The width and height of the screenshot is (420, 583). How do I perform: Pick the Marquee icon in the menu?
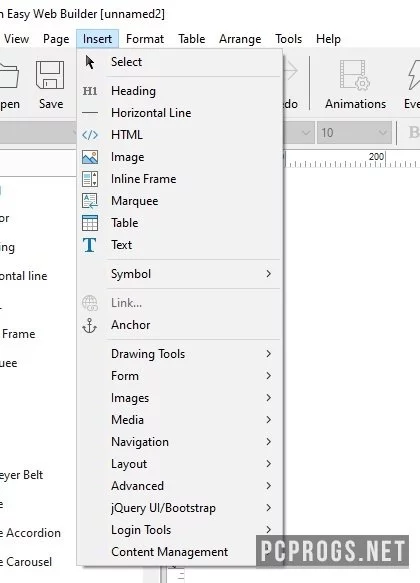[90, 201]
